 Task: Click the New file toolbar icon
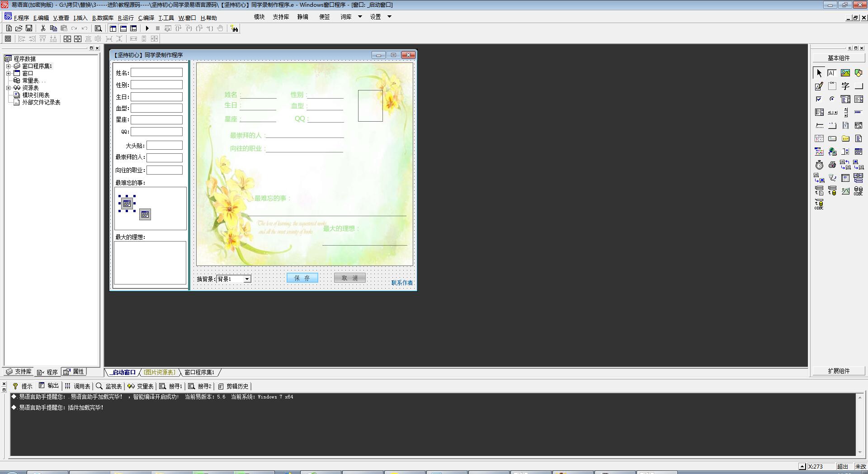[x=9, y=28]
